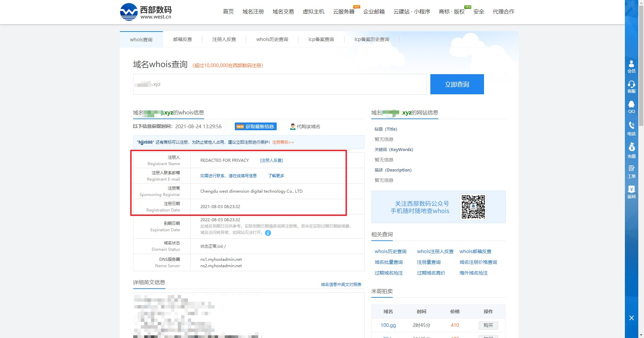Click the 获取最新信息 refresh button
Screen dimensions: 644x338
pyautogui.click(x=256, y=127)
